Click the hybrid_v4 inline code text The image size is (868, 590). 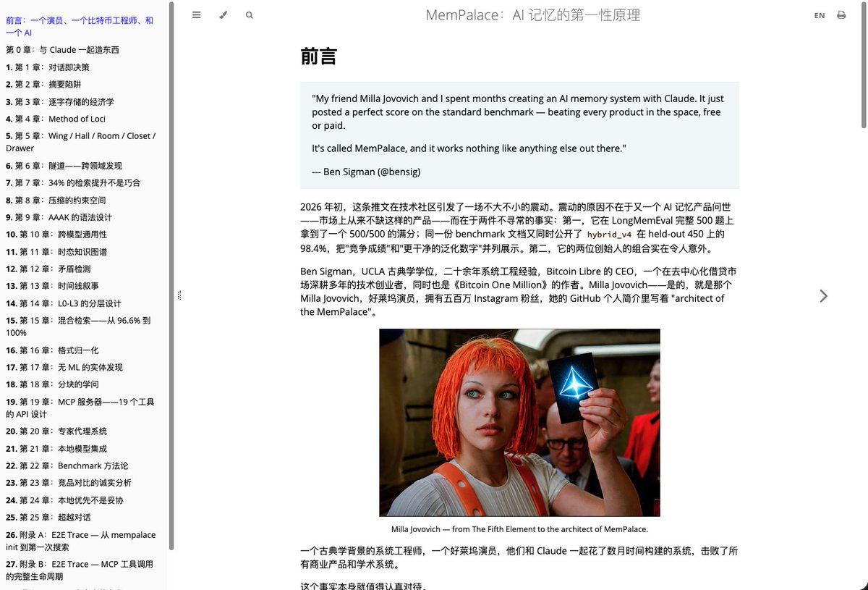pos(608,235)
